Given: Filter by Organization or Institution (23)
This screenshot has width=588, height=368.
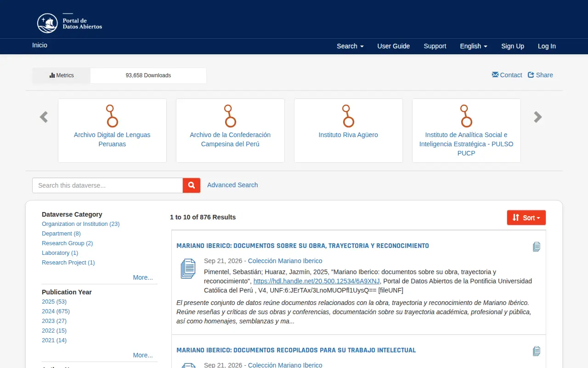Looking at the screenshot, I should [x=81, y=224].
